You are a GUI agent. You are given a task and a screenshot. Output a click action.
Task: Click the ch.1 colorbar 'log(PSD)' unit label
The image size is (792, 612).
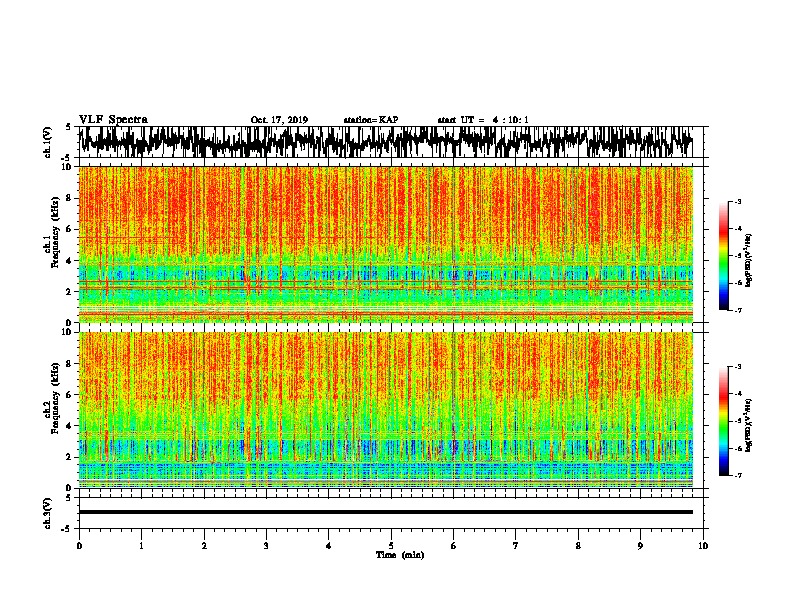(x=749, y=261)
